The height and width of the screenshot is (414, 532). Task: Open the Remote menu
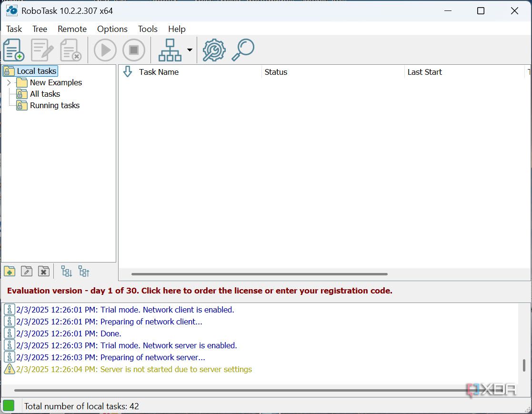click(x=72, y=29)
